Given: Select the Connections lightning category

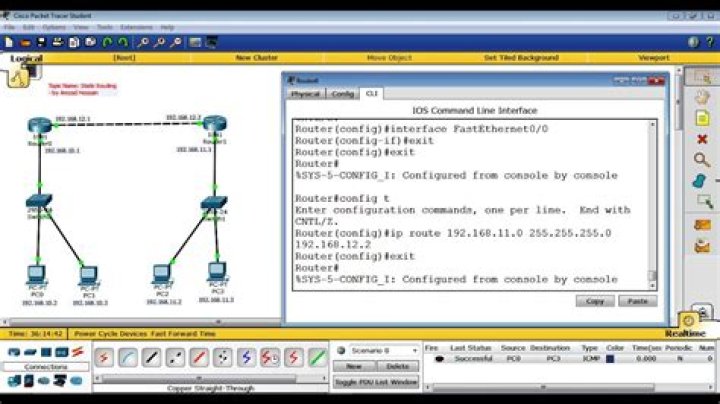Looking at the screenshot, I should (78, 352).
